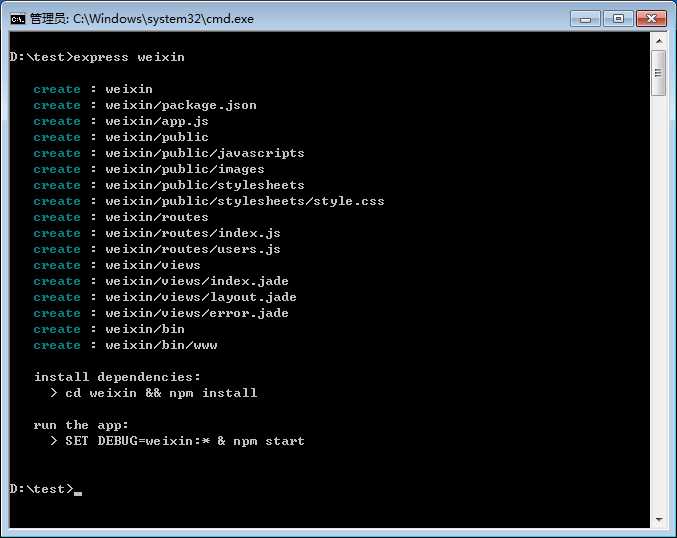Close the cmd.exe window
Screen dimensions: 677x538
[651, 19]
